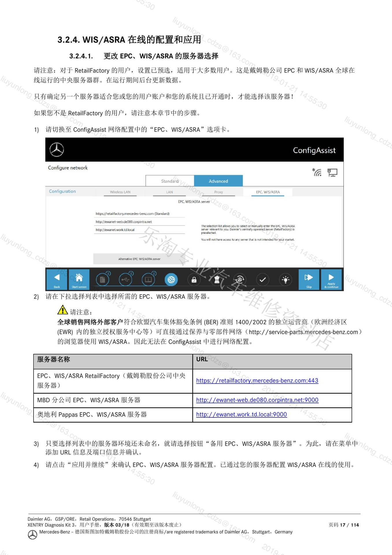Click the '奥地利 Pappas EPC、WIS/ASRA 服务器' table cell
This screenshot has height=555, width=392.
113,415
